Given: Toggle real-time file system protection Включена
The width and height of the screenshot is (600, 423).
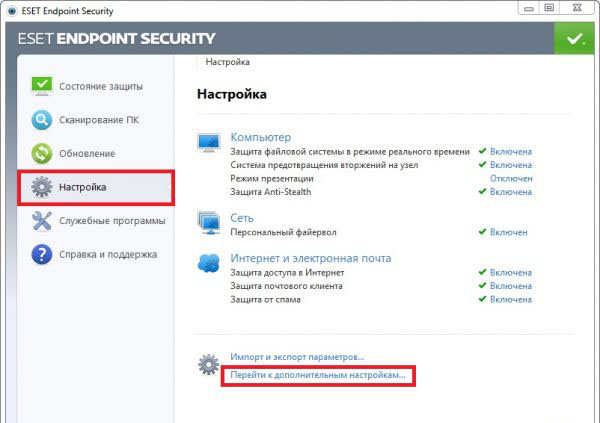Looking at the screenshot, I should (x=510, y=152).
